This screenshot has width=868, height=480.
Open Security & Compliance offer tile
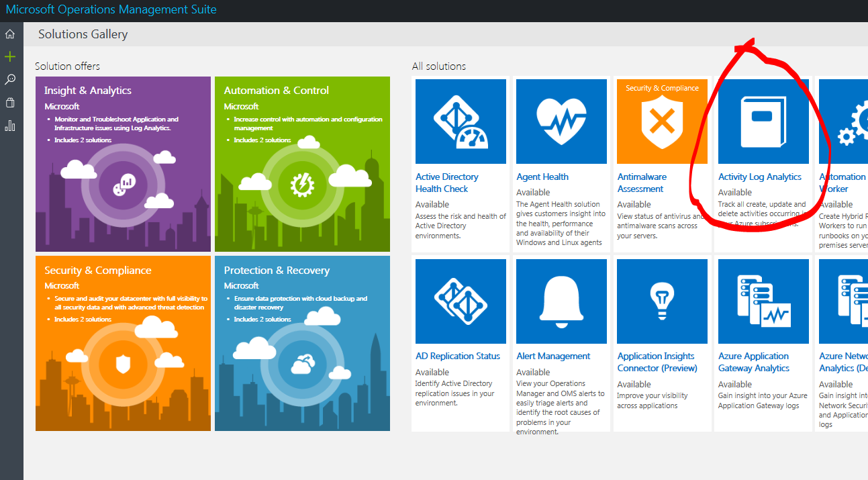click(x=123, y=343)
